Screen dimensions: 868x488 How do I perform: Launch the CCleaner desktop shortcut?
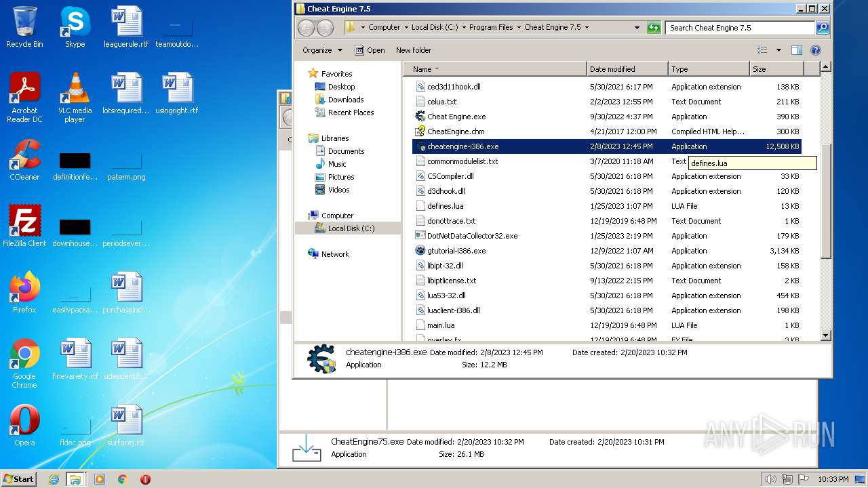click(24, 160)
